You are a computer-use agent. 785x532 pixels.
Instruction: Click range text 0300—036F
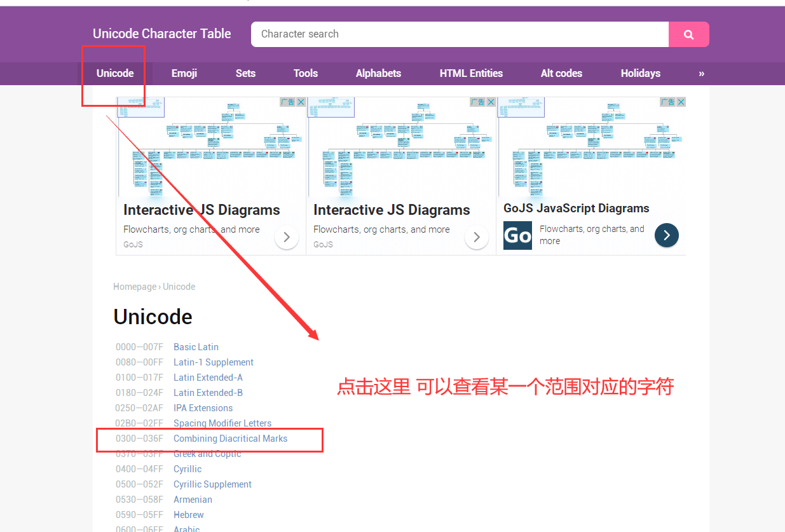(139, 439)
